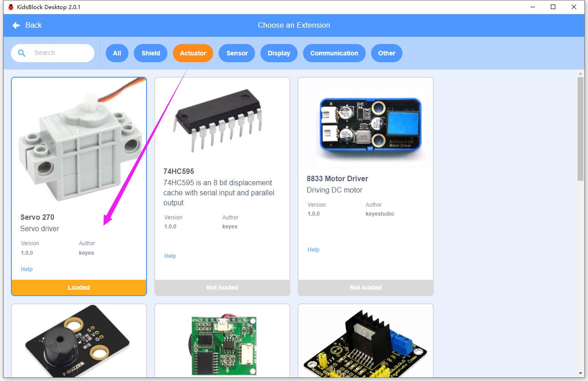Click the KidsBlock app icon in title bar

pos(11,7)
